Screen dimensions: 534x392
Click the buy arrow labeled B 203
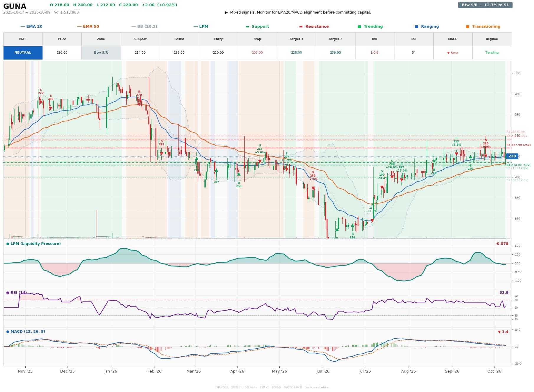[x=239, y=174]
